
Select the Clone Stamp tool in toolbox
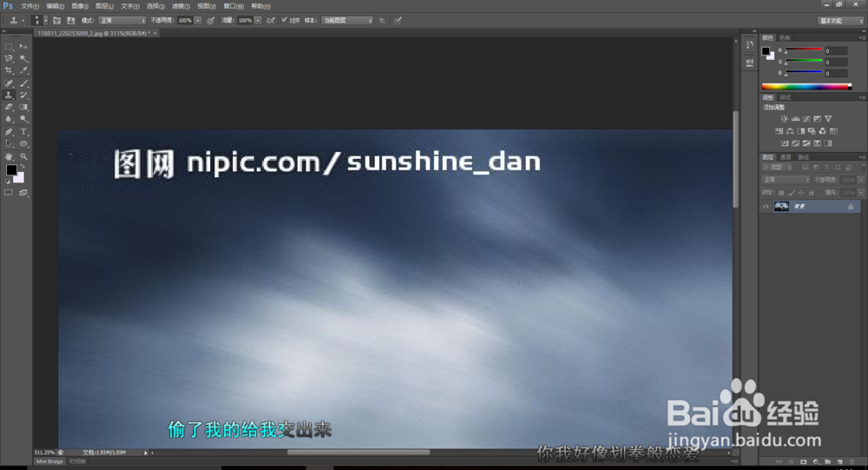[x=9, y=96]
